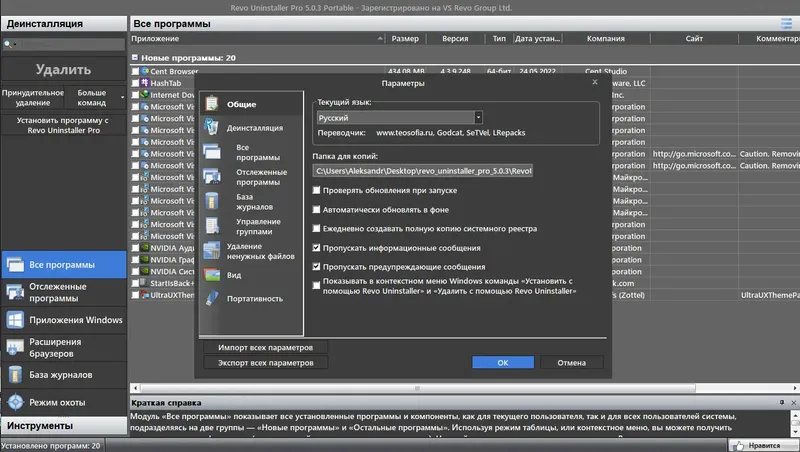Click Экспорт всех параметров button

coord(265,363)
